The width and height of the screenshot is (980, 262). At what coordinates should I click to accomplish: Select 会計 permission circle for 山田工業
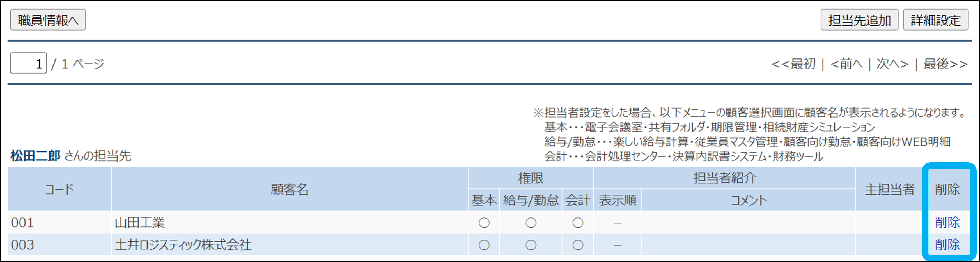click(577, 223)
